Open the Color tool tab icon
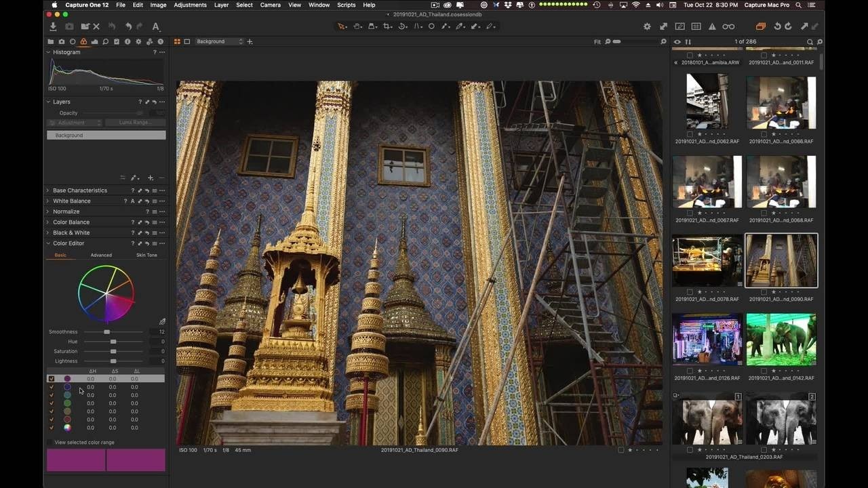Viewport: 868px width, 488px height. (x=83, y=42)
